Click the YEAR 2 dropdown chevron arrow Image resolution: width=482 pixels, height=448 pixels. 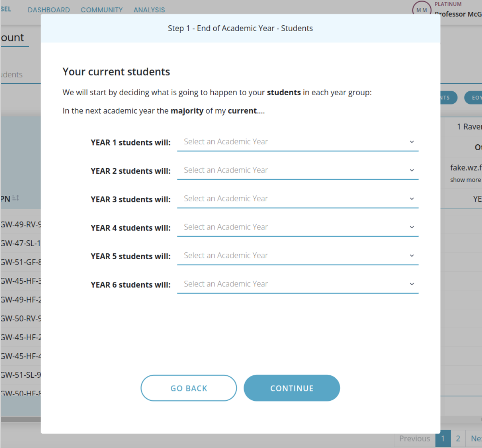coord(411,171)
